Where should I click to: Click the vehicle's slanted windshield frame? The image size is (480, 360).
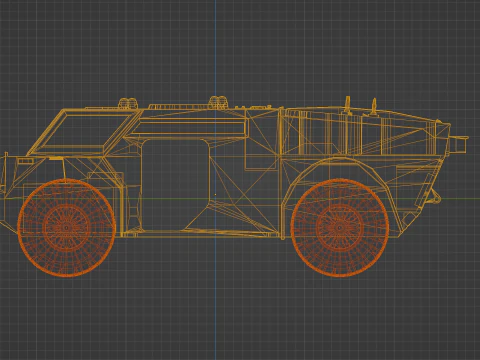coord(85,132)
